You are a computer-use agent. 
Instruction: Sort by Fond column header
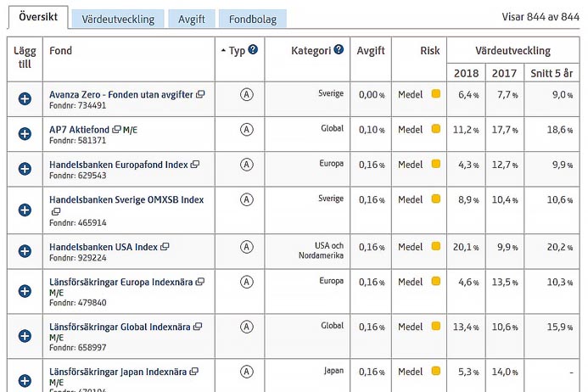point(60,51)
